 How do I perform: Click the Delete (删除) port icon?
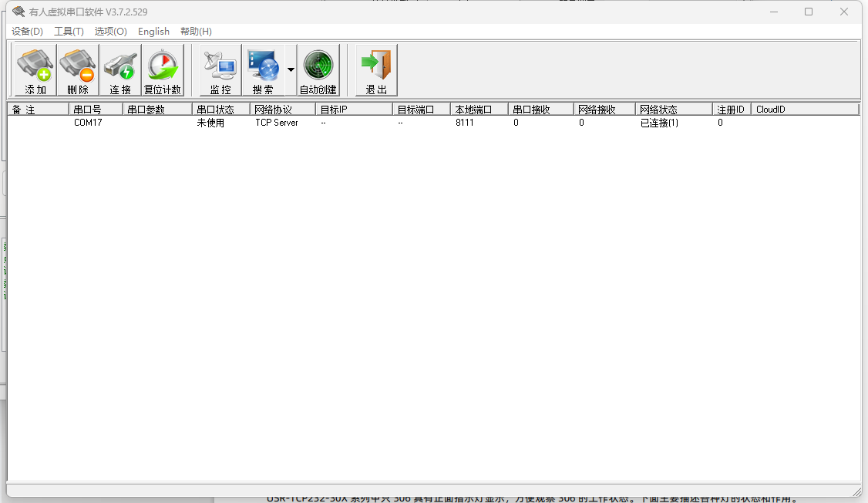click(x=78, y=70)
